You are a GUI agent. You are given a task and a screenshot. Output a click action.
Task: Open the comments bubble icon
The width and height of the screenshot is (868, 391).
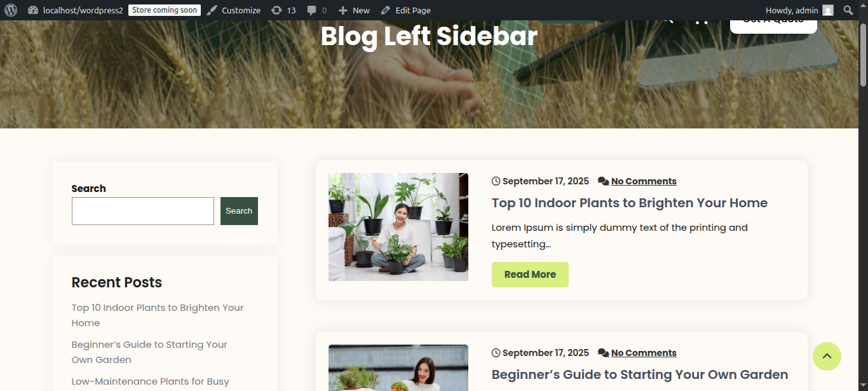click(x=312, y=11)
